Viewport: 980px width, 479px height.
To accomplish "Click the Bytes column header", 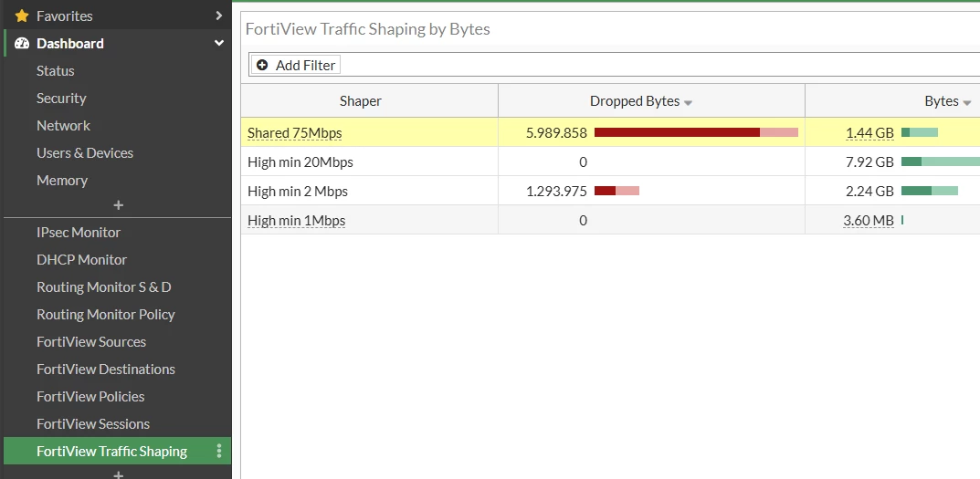I will tap(892, 101).
